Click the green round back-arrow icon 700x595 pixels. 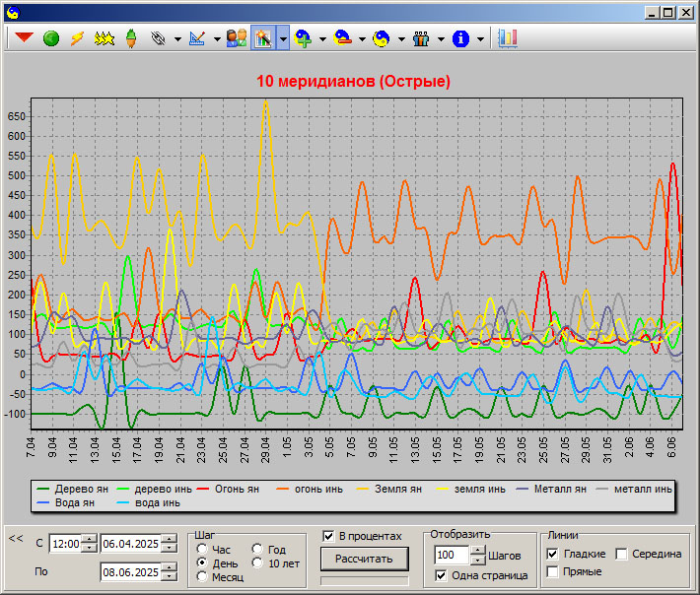[51, 38]
